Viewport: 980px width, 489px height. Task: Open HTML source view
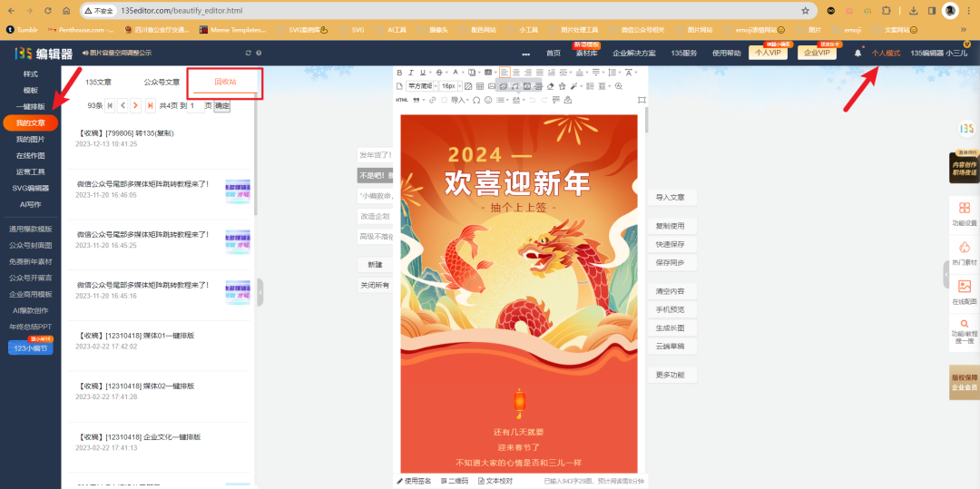[x=402, y=100]
